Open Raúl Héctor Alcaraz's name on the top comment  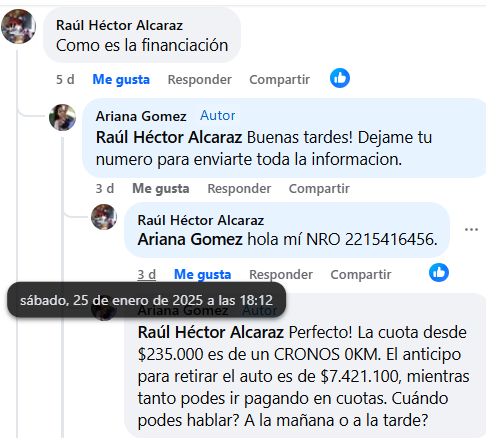tap(119, 25)
